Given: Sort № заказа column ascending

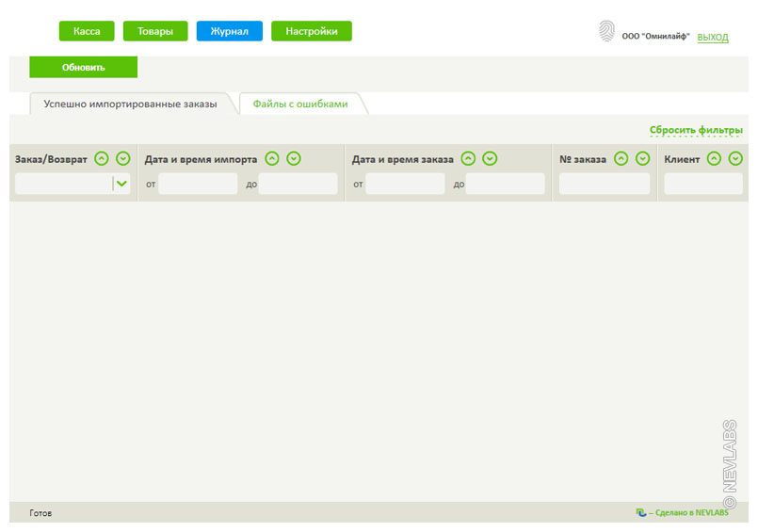Looking at the screenshot, I should pyautogui.click(x=621, y=159).
